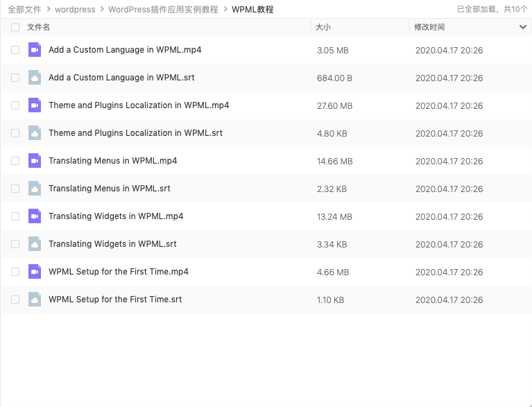Viewport: 532px width, 407px height.
Task: Click the 4.66 MB size value
Action: [x=333, y=272]
